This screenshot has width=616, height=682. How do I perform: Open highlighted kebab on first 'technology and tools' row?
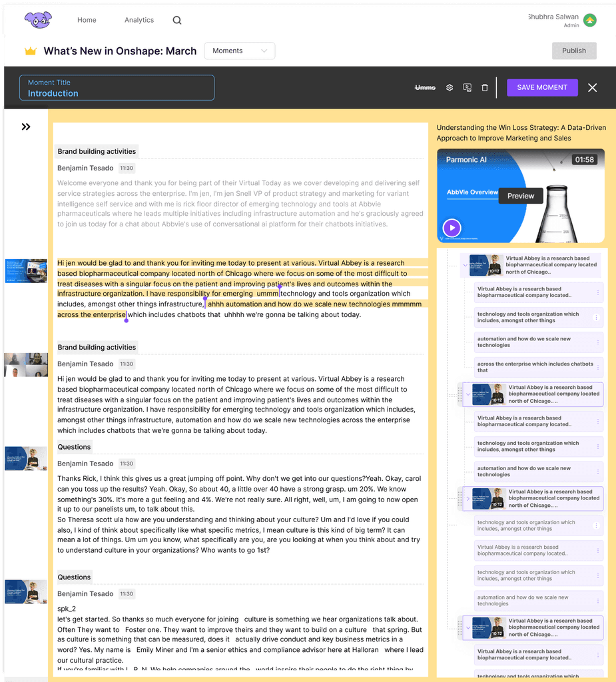596,318
